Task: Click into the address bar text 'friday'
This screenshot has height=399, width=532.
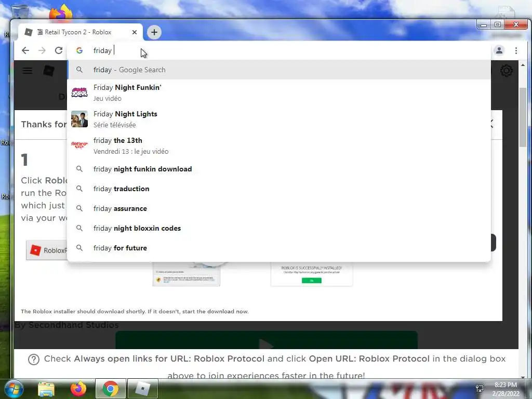Action: 102,50
